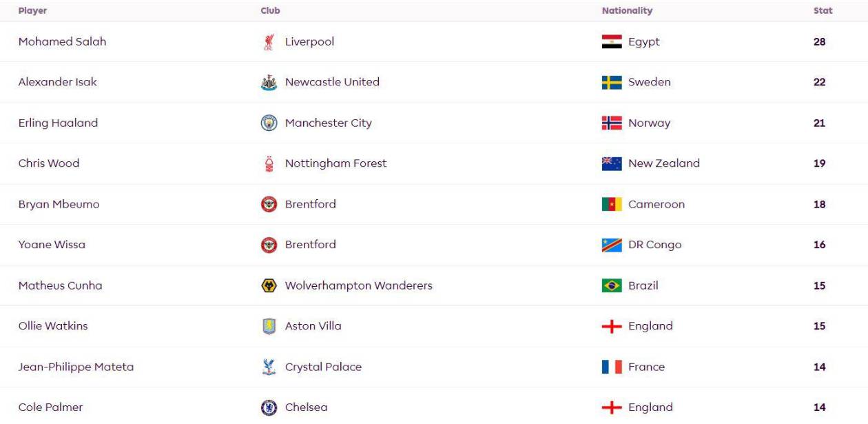Click the Manchester City badge icon

coord(269,123)
